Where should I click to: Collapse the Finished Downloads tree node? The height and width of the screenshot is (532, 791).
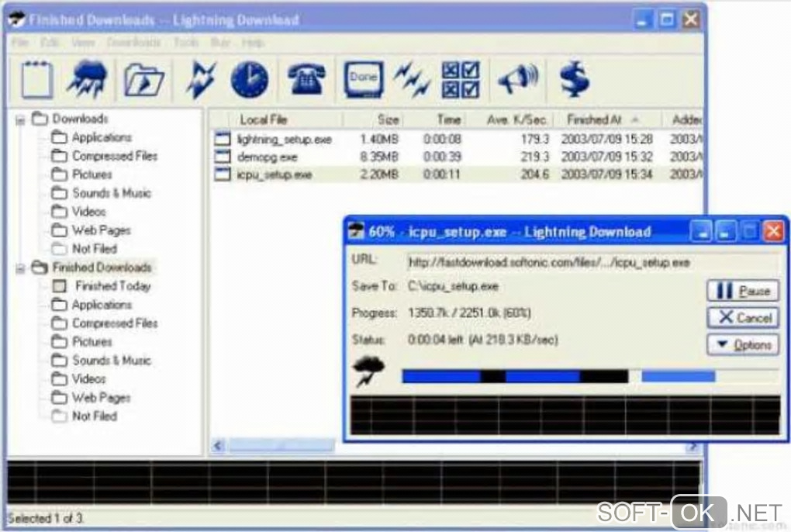tap(20, 268)
